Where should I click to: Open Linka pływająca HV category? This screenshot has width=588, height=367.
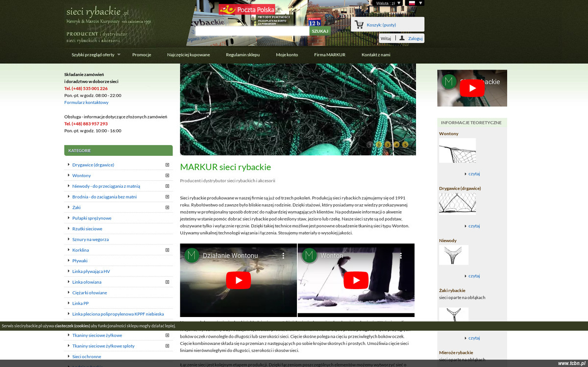(x=91, y=271)
